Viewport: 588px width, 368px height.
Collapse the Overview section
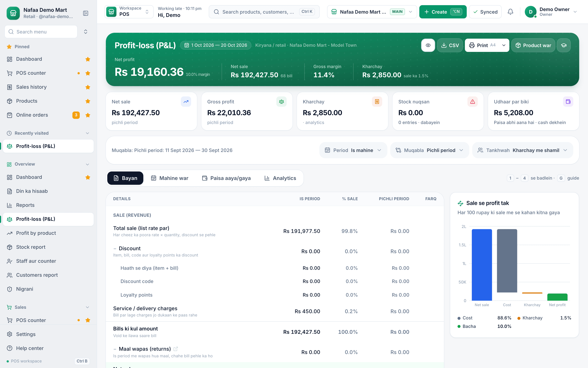[x=87, y=164]
